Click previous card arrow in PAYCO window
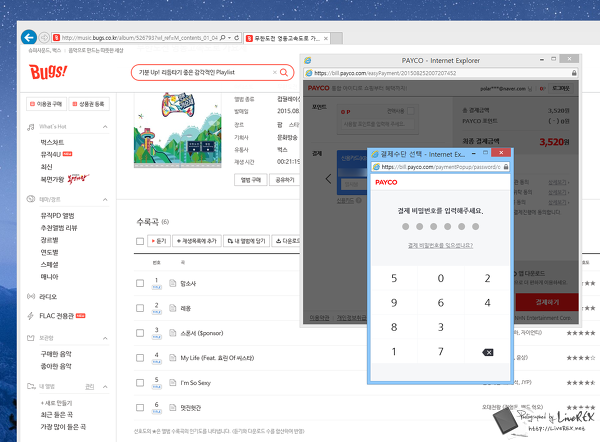This screenshot has height=442, width=600. click(x=328, y=179)
